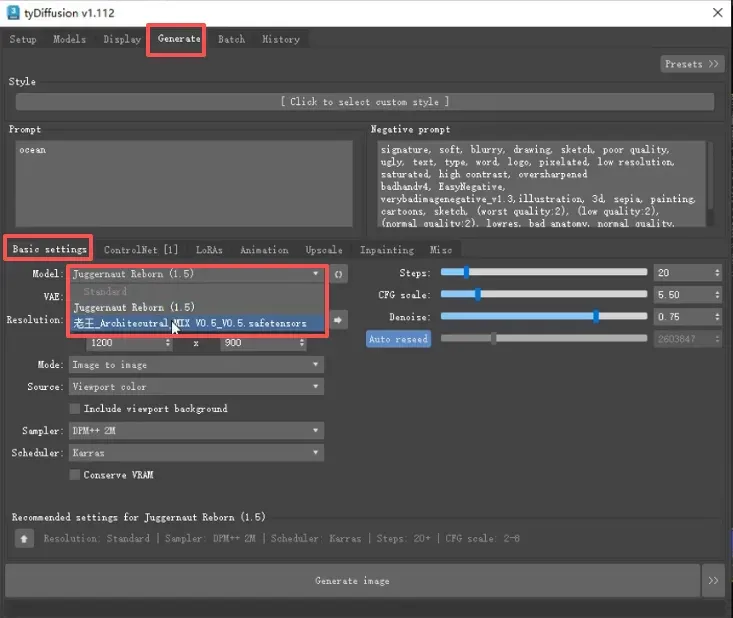Open the double-chevron menu beside Generate image
Image resolution: width=733 pixels, height=618 pixels.
[x=713, y=581]
